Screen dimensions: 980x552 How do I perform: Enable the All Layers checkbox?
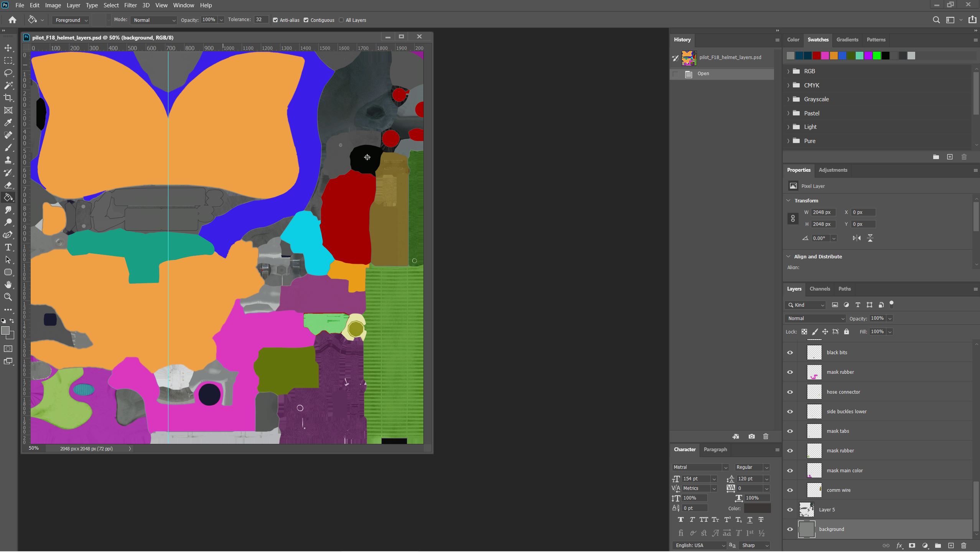coord(341,20)
